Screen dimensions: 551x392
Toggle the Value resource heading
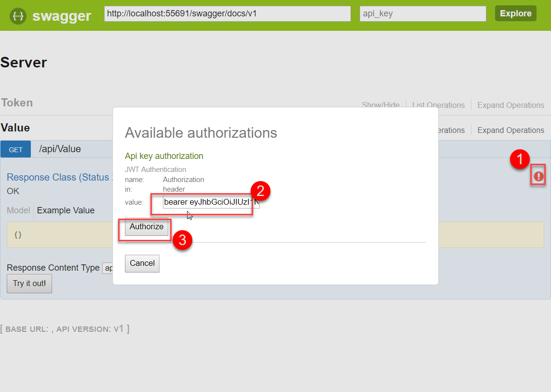[x=15, y=128]
